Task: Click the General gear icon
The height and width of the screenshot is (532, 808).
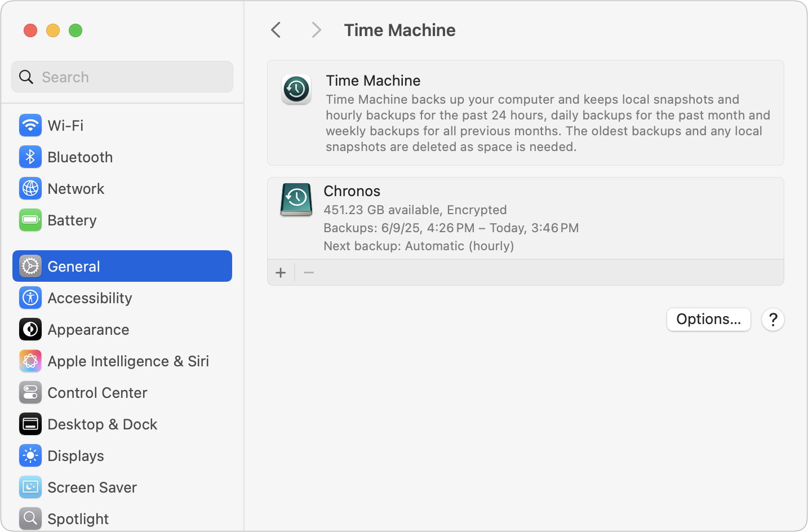Action: (x=30, y=266)
